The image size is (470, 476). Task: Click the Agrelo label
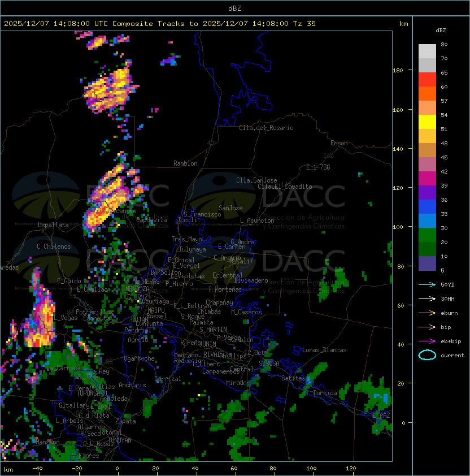(138, 340)
